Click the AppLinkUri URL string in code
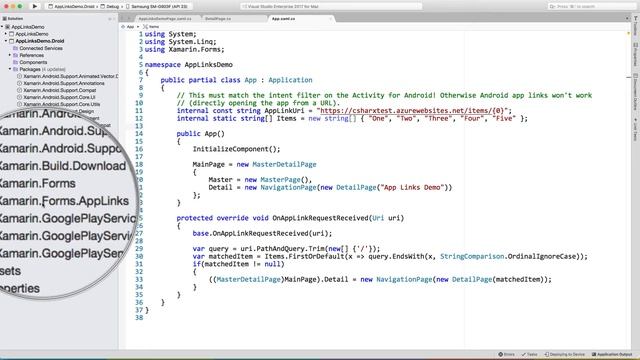640x360 pixels. pos(413,111)
